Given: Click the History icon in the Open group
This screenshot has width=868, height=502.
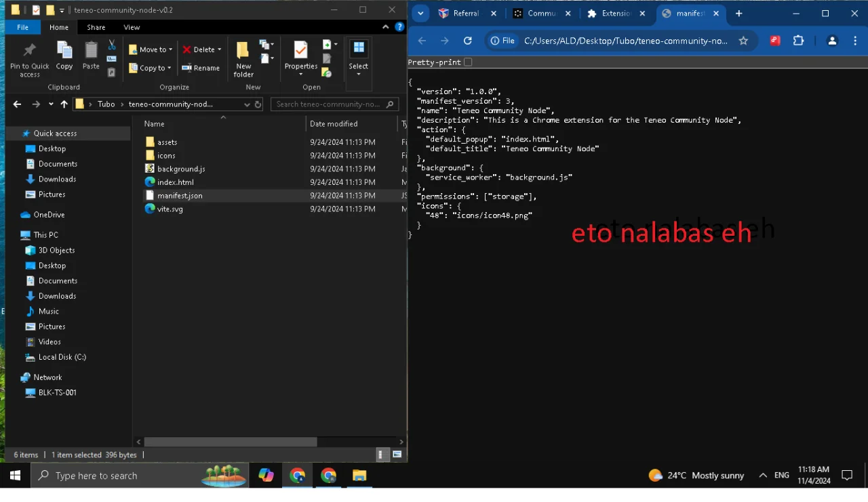Looking at the screenshot, I should [x=327, y=72].
